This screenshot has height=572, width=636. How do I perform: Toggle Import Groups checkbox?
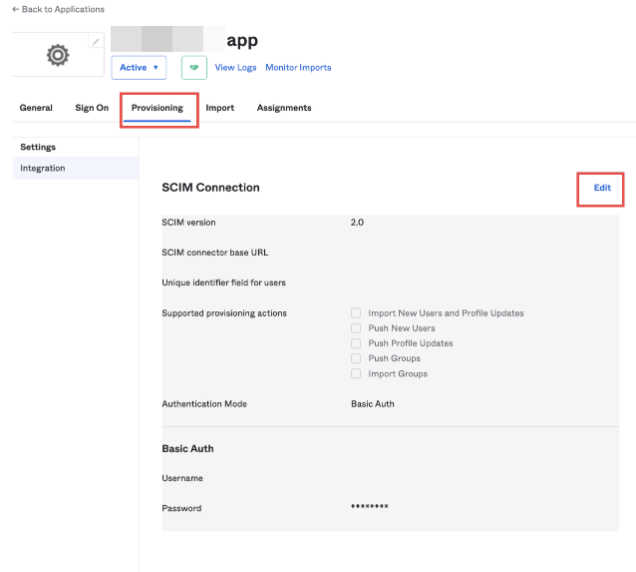(x=356, y=374)
